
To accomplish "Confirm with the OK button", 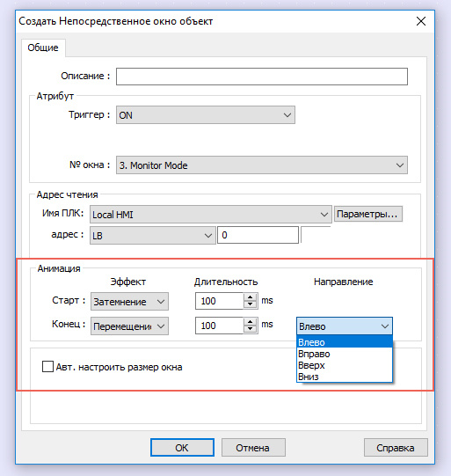I will pos(182,448).
